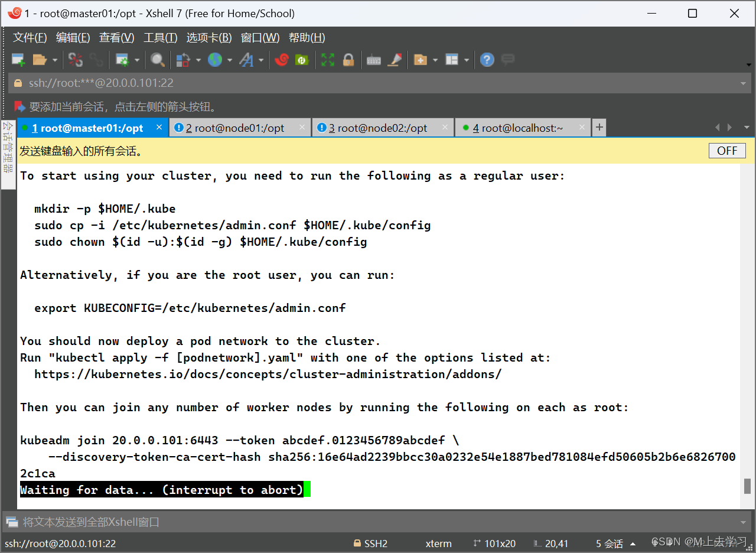The image size is (756, 553).
Task: Close the root@node02:/opt tab
Action: pos(445,127)
